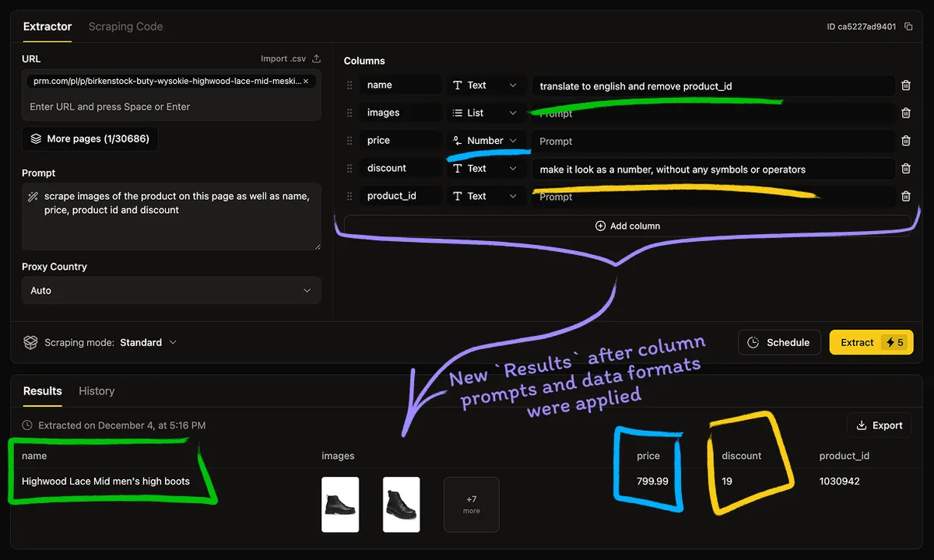Start scraping with the Extract button

pyautogui.click(x=858, y=341)
